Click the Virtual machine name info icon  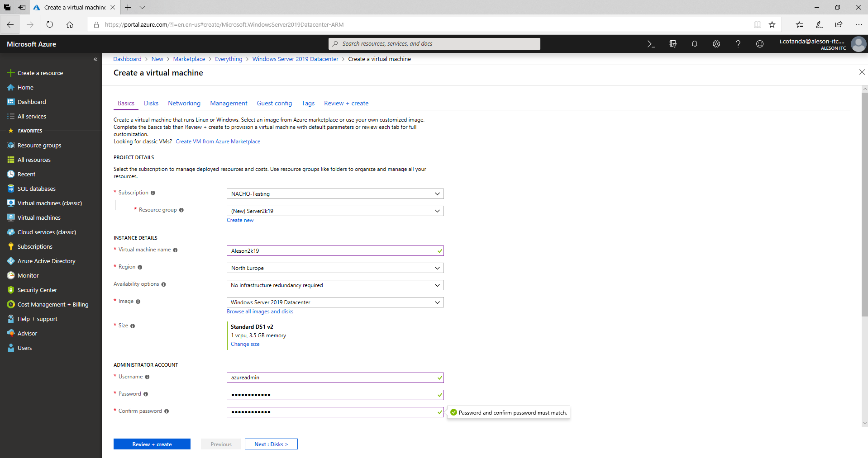[175, 250]
